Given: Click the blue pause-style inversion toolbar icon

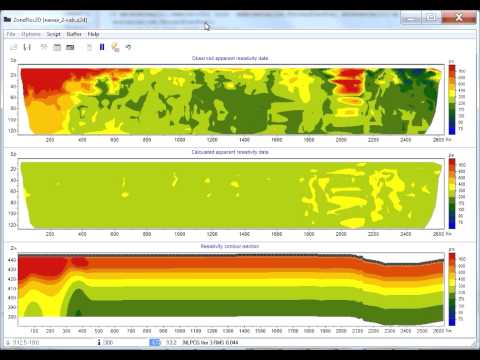Looking at the screenshot, I should pos(102,47).
